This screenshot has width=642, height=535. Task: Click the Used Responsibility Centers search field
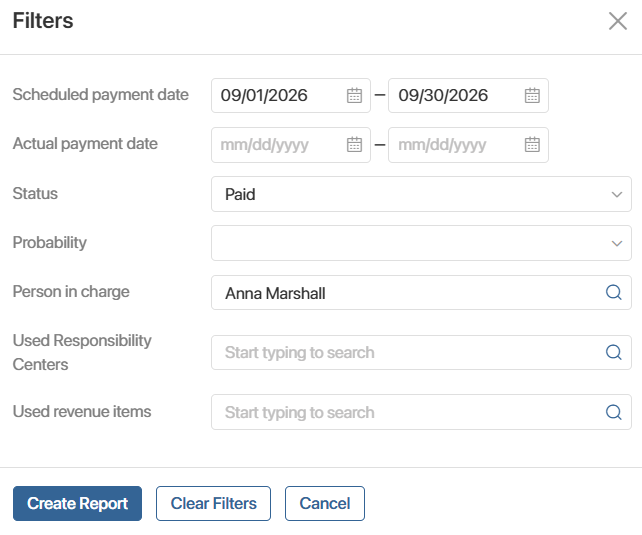pos(421,352)
